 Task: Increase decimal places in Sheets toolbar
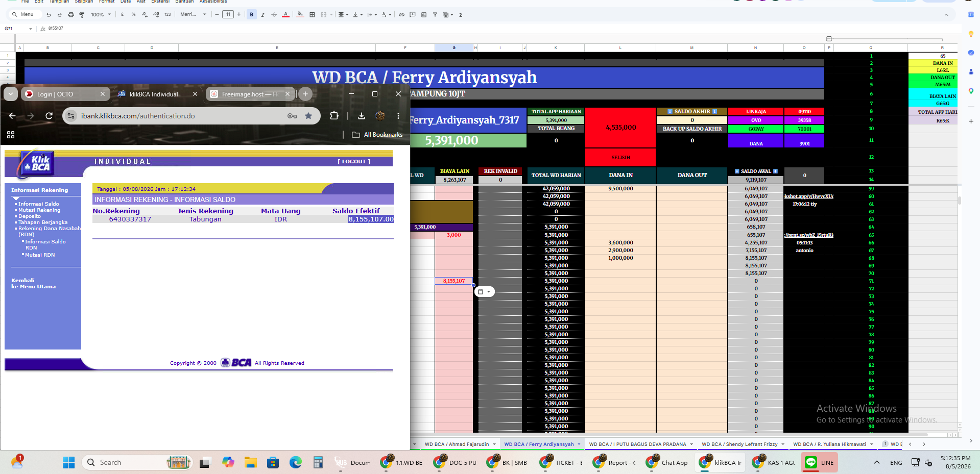point(156,15)
